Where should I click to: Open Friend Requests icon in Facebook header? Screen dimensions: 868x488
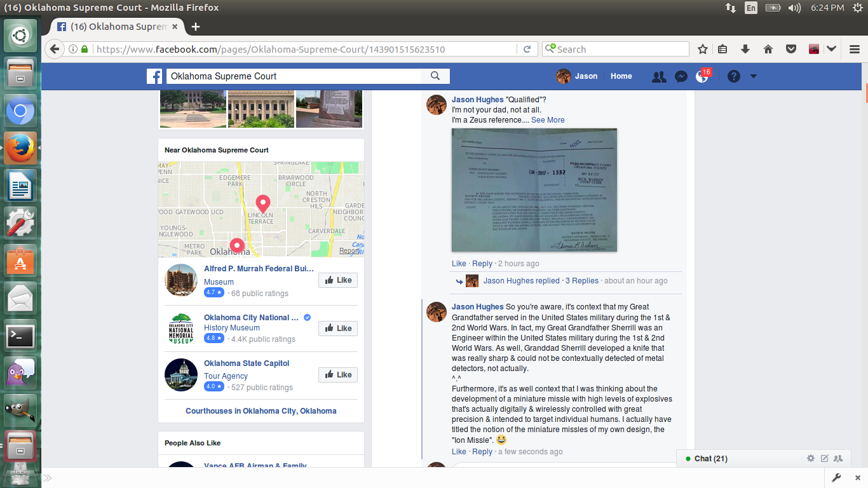click(x=659, y=76)
